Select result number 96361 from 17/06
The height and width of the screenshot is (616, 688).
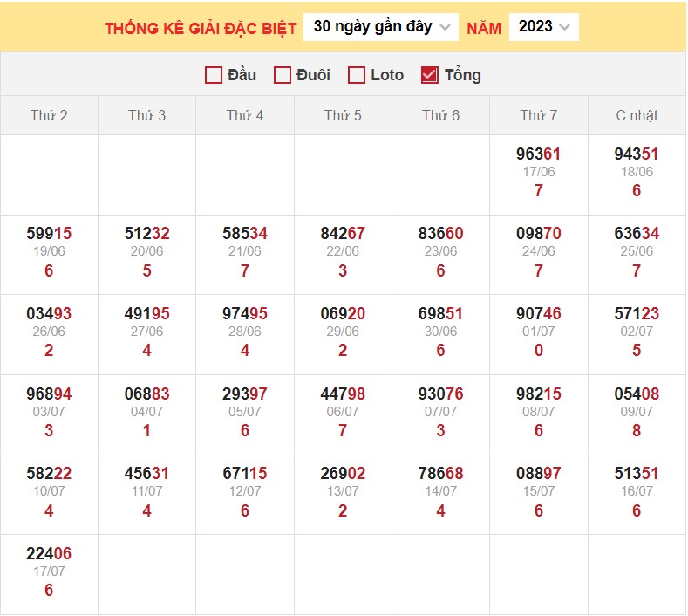pyautogui.click(x=539, y=154)
